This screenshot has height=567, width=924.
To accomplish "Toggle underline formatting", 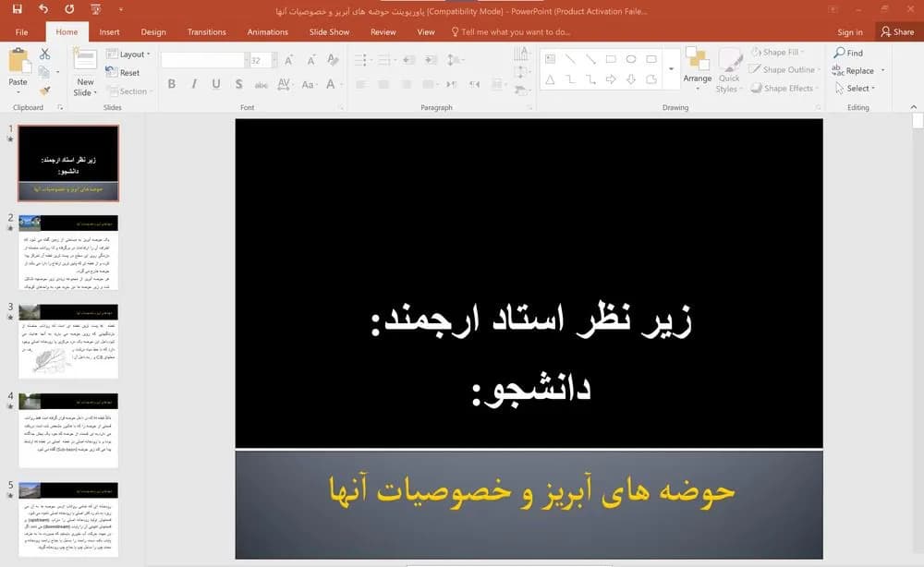I will (x=216, y=84).
